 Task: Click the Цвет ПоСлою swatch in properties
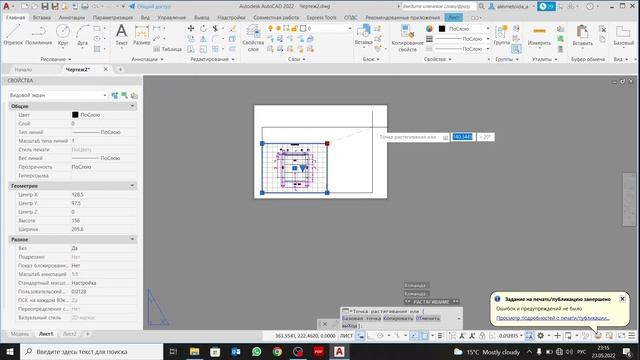(x=75, y=115)
